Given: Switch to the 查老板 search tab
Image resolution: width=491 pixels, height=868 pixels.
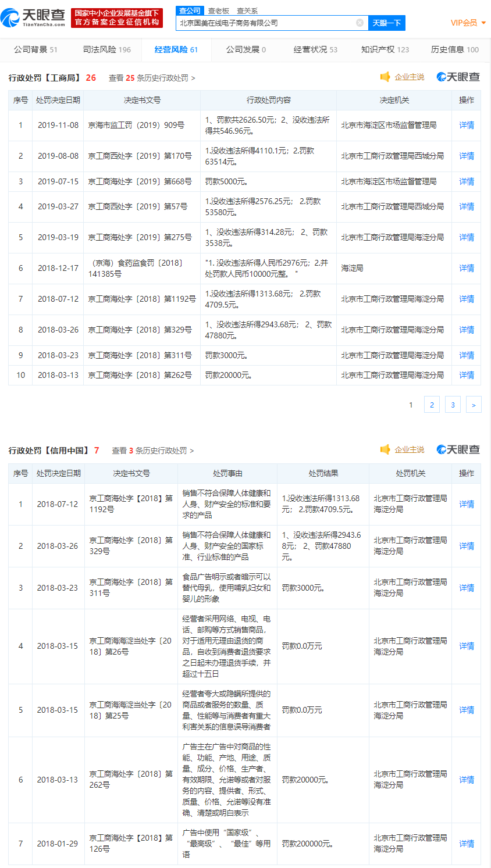Looking at the screenshot, I should click(219, 10).
